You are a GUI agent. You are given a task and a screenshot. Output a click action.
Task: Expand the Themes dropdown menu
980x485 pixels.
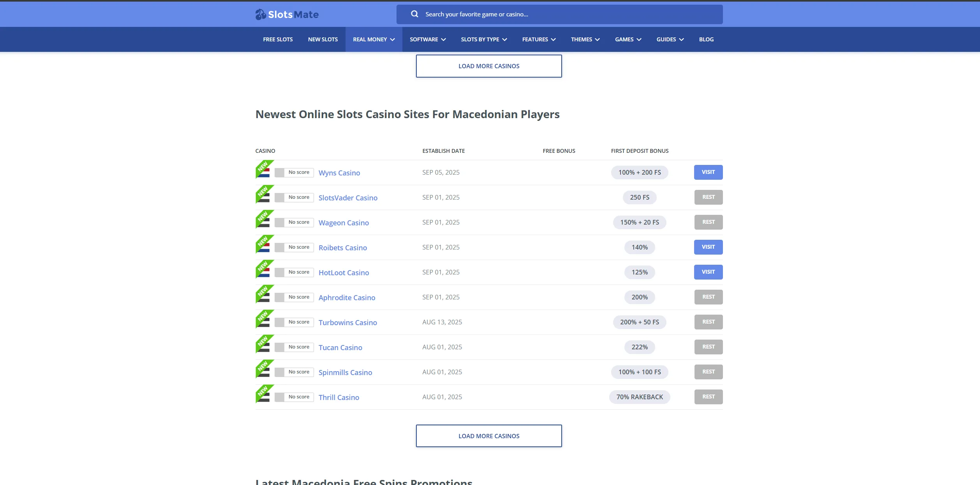pyautogui.click(x=585, y=39)
